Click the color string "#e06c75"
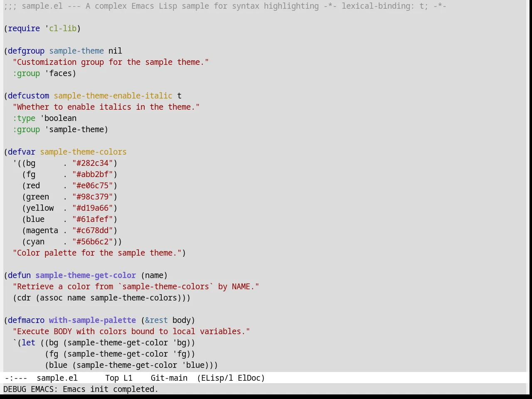 pos(93,185)
